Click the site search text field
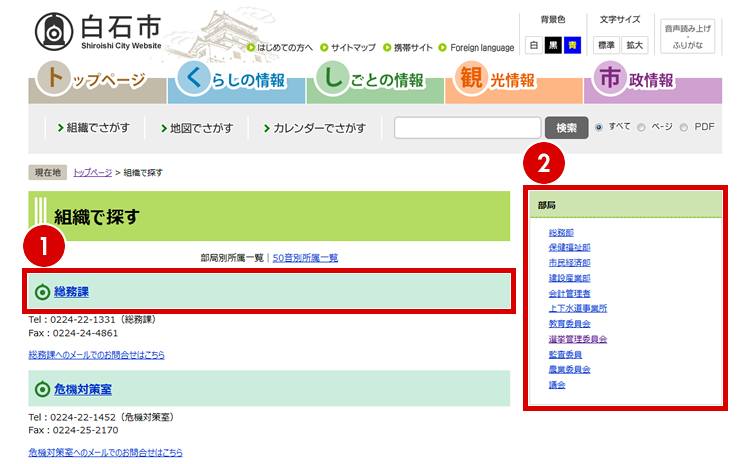 coord(467,128)
